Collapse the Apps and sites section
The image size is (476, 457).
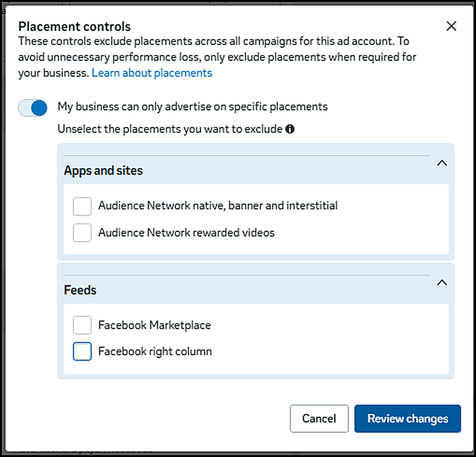[x=442, y=163]
